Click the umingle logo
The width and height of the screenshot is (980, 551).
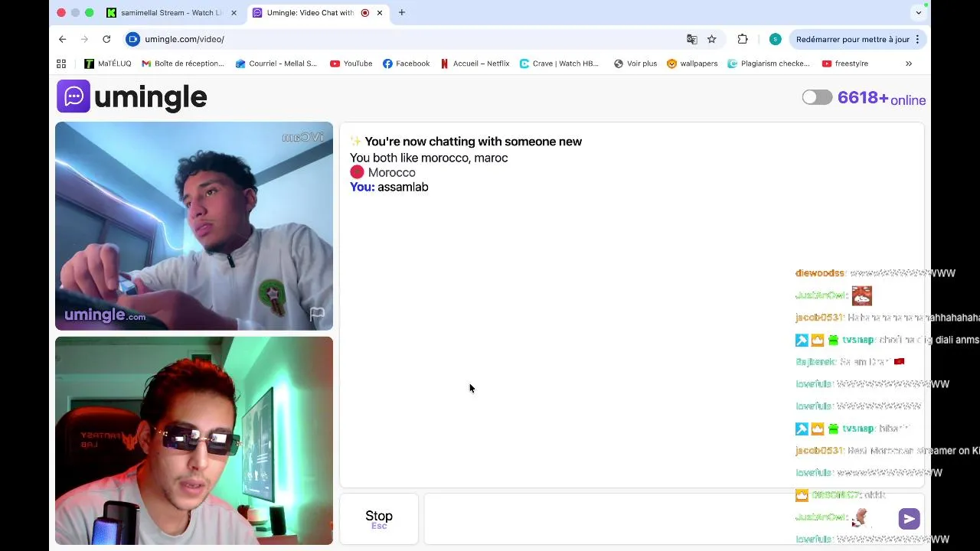132,96
